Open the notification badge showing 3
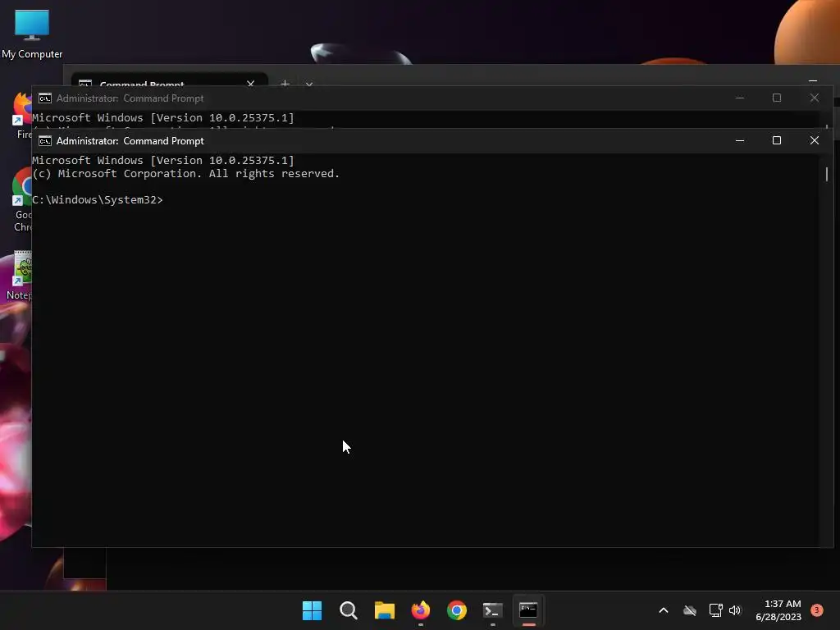 817,610
